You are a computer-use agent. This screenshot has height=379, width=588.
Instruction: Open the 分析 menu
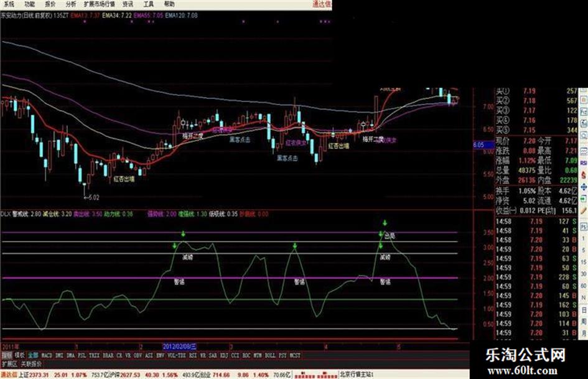coord(71,4)
